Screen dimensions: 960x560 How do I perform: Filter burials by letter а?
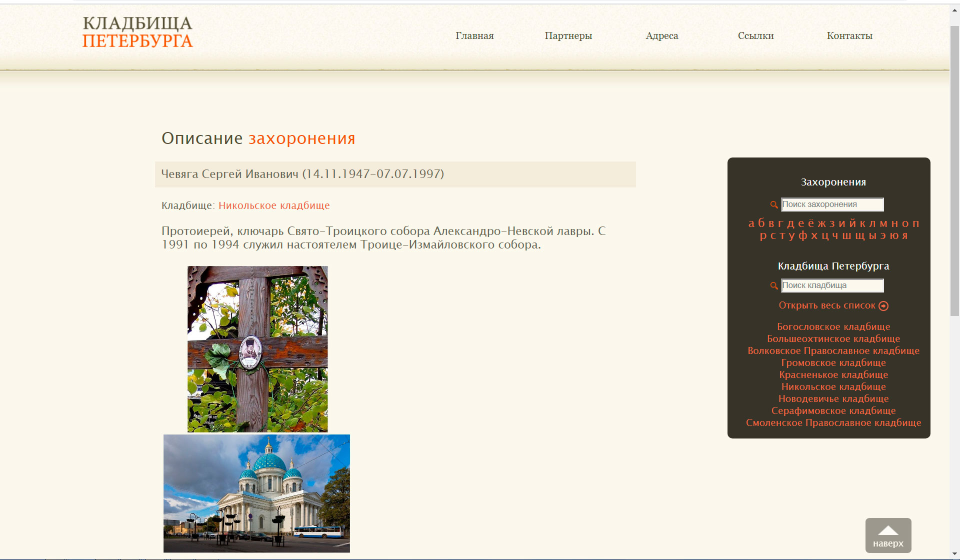click(x=751, y=224)
